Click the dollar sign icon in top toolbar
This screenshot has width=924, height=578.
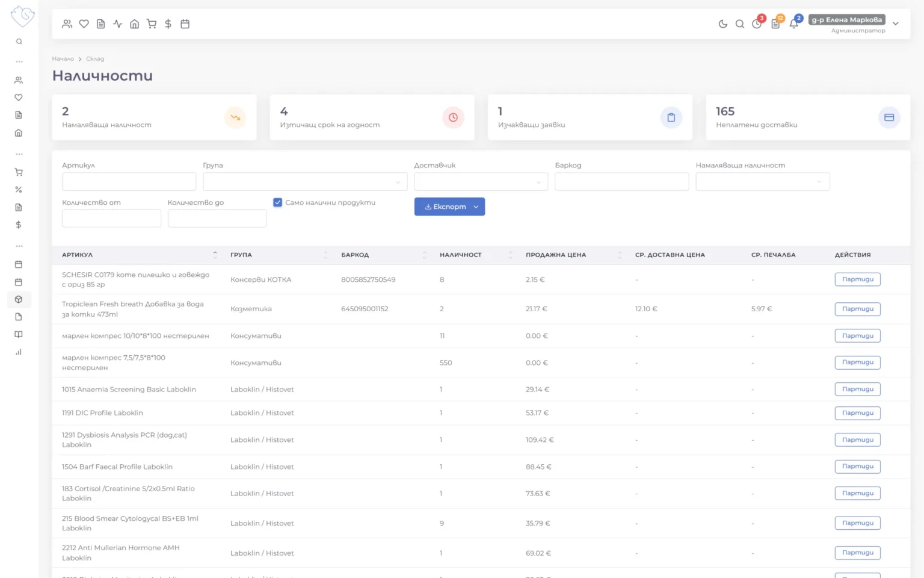pyautogui.click(x=168, y=24)
